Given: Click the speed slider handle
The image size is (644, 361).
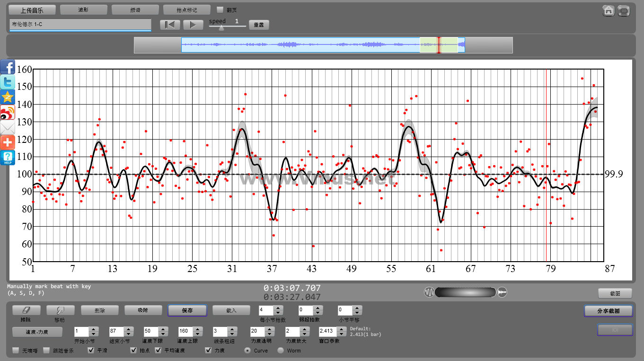Looking at the screenshot, I should [221, 27].
